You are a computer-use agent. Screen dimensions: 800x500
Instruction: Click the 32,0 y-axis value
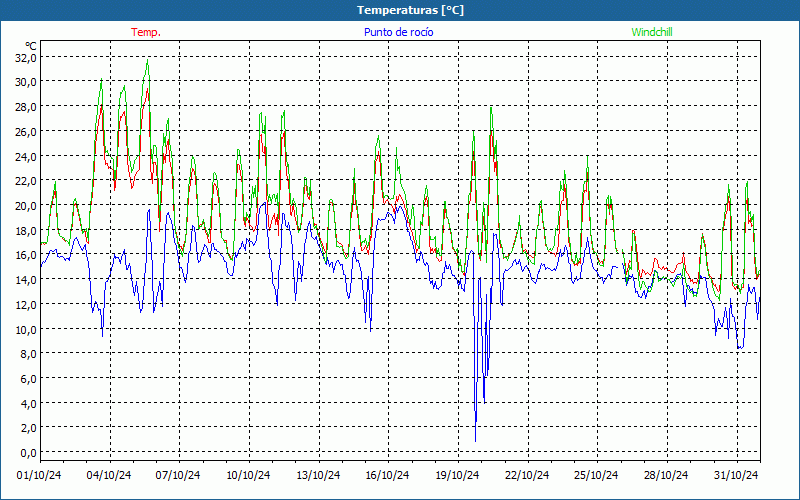coord(26,57)
